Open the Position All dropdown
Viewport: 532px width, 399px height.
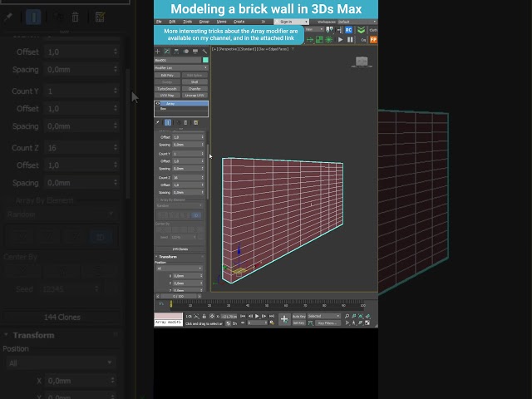pyautogui.click(x=180, y=268)
